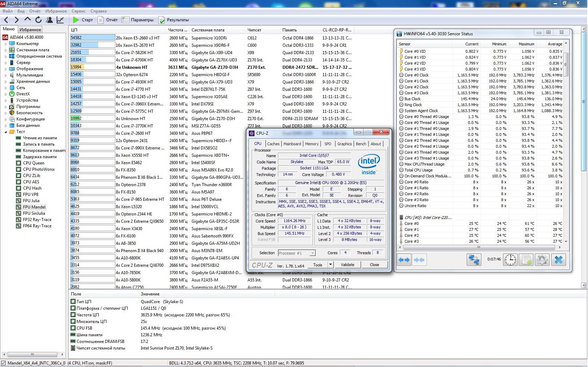Image resolution: width=588 pixels, height=367 pixels.
Task: Expand the Компьютер tree node
Action: click(6, 44)
